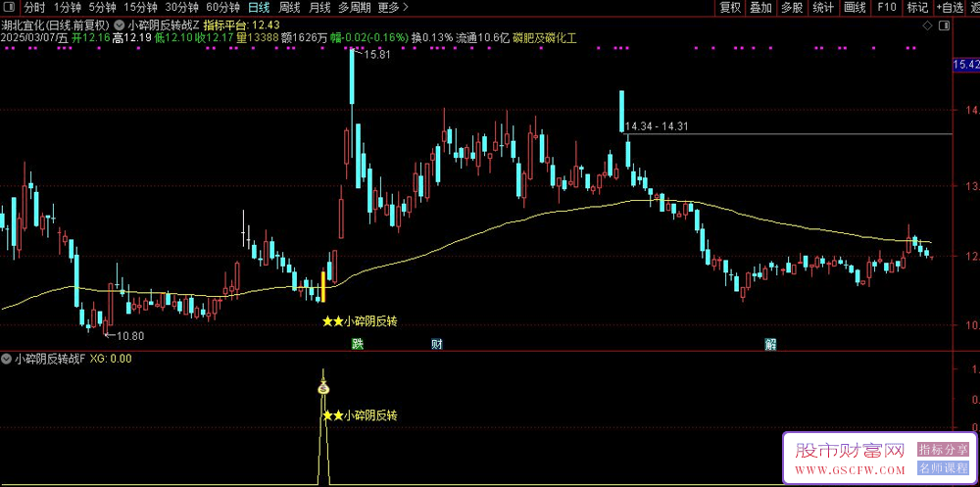Click the orange highlighted signal candlestick
The image size is (980, 487).
[x=323, y=286]
